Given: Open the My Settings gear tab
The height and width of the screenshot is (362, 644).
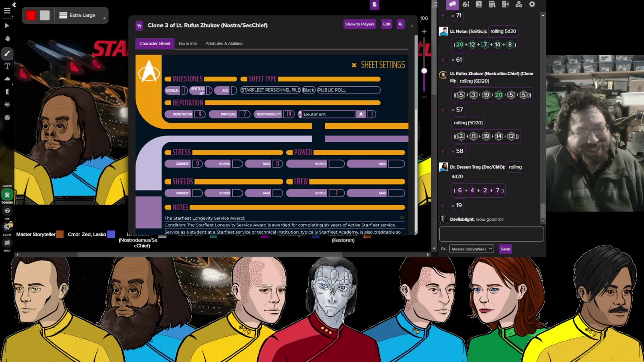Looking at the screenshot, I should point(532,5).
